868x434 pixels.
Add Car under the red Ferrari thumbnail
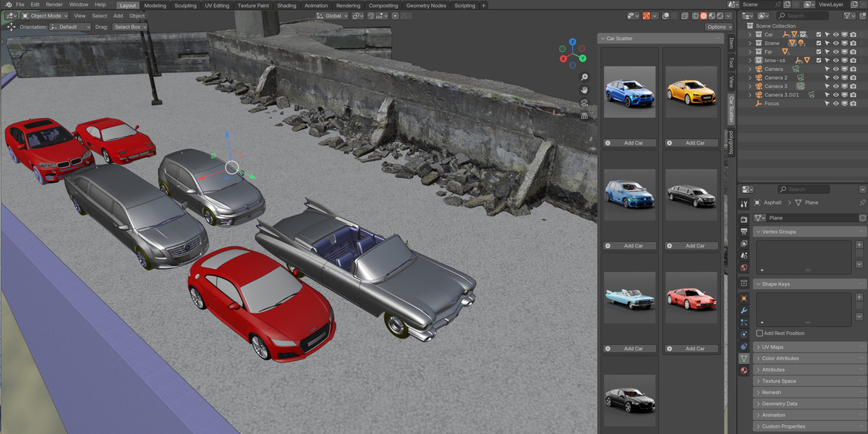691,349
